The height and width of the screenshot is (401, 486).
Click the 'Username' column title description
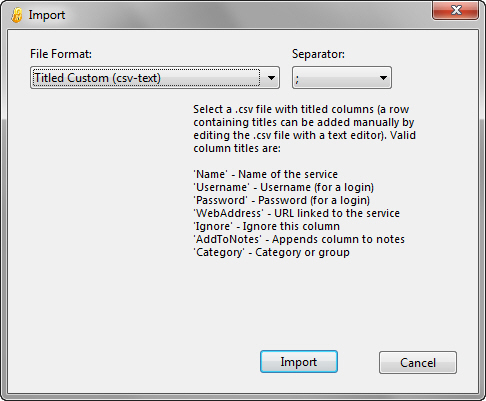point(284,187)
